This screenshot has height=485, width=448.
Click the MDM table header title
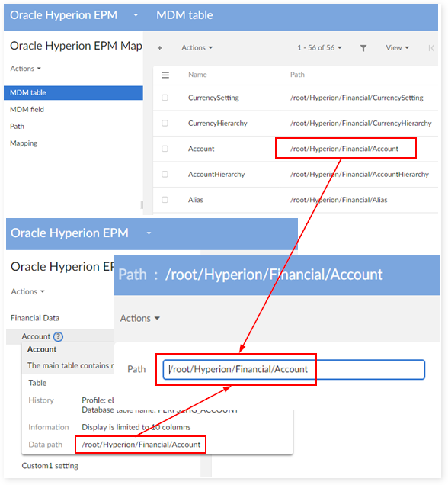tap(184, 15)
